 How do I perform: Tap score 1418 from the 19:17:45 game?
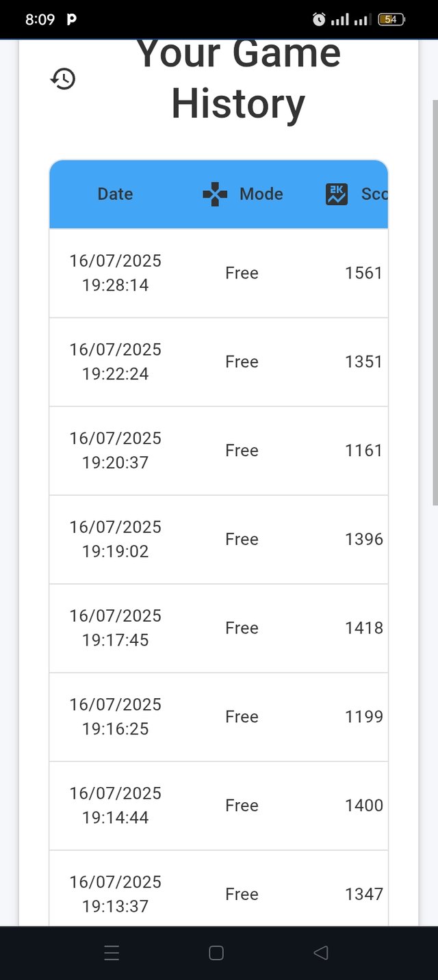point(363,628)
